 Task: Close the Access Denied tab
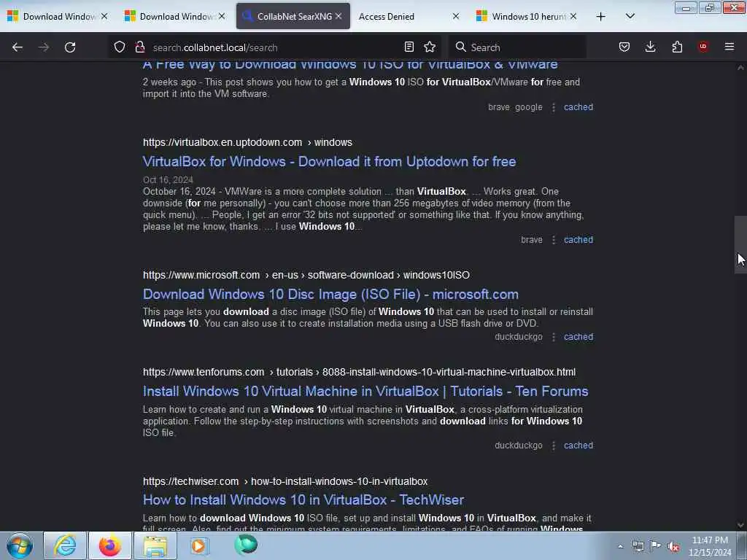pyautogui.click(x=456, y=16)
